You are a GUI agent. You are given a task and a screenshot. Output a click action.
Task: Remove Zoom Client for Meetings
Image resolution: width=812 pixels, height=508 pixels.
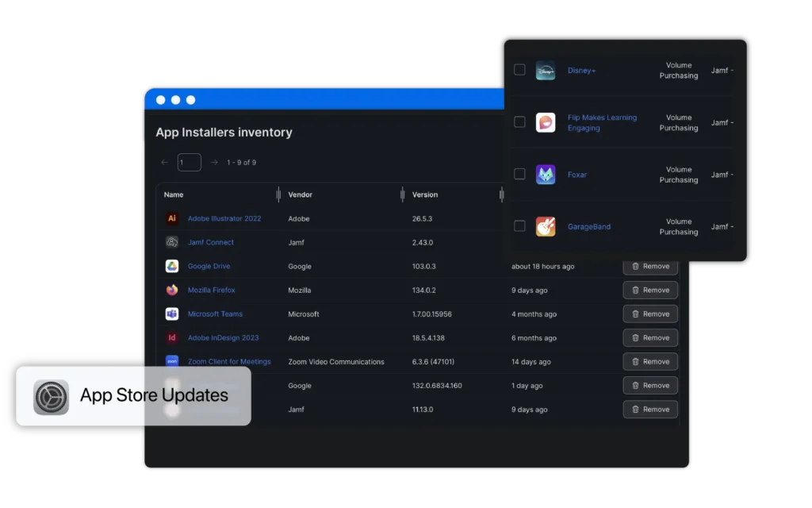tap(650, 362)
